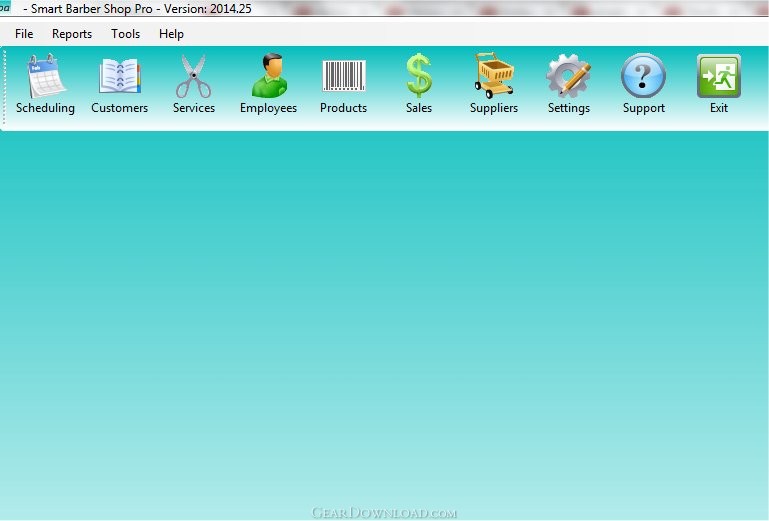
Task: Open the Sales dollar sign icon
Action: pyautogui.click(x=419, y=76)
